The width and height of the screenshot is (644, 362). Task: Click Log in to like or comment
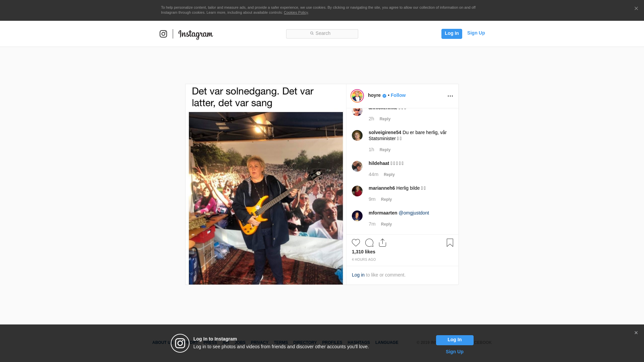tap(358, 275)
